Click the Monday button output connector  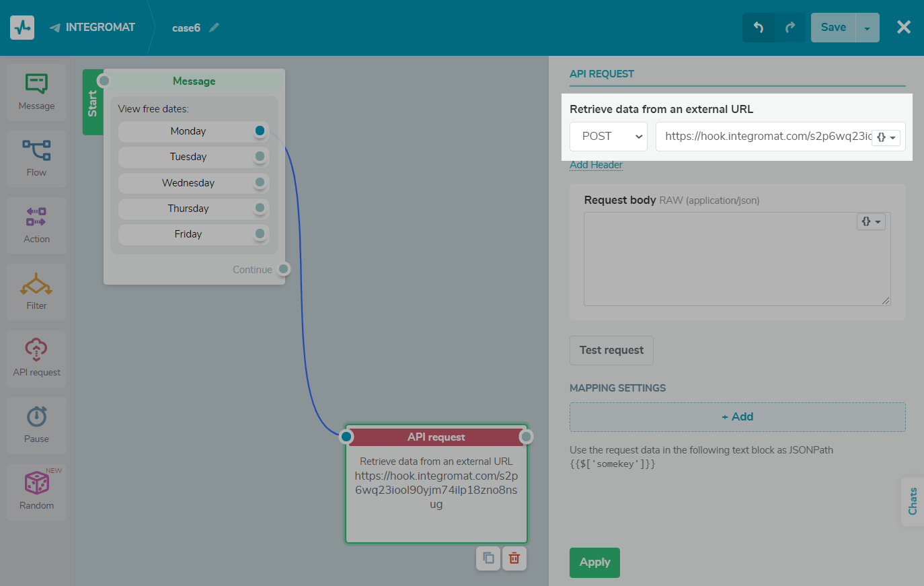coord(260,131)
